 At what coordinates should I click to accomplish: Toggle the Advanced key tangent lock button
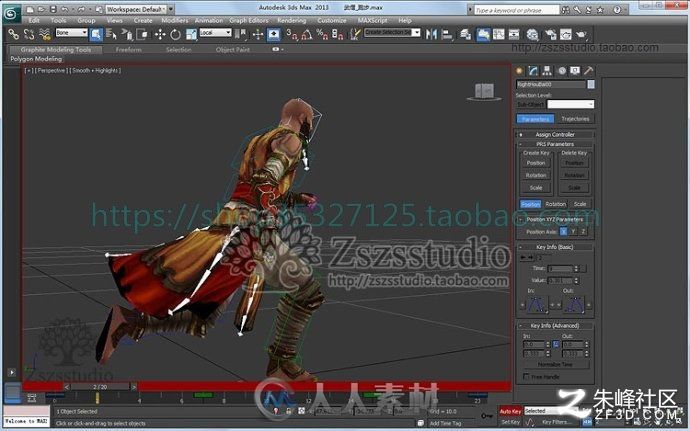556,344
